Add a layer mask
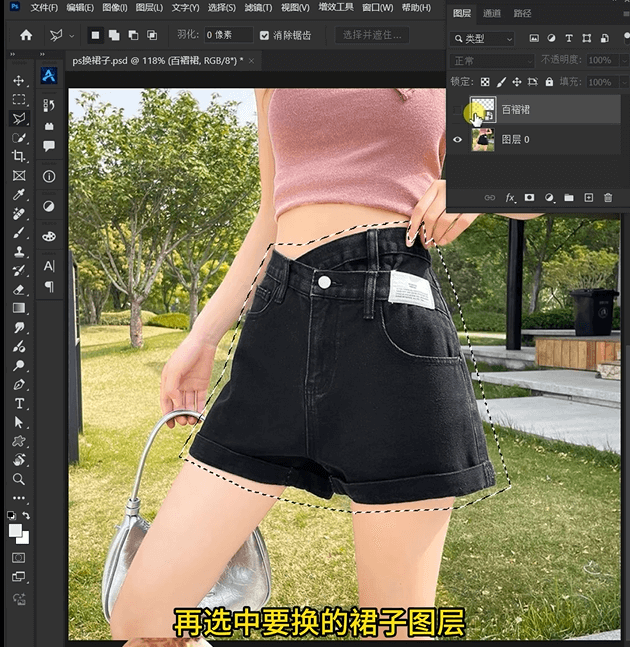Viewport: 630px width, 647px height. 529,198
